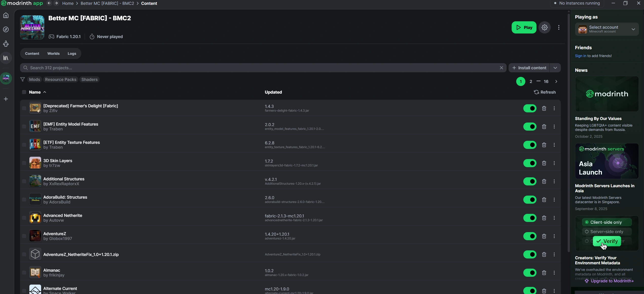Disable the Farmer's Delight mod toggle
The image size is (644, 294).
(x=530, y=108)
